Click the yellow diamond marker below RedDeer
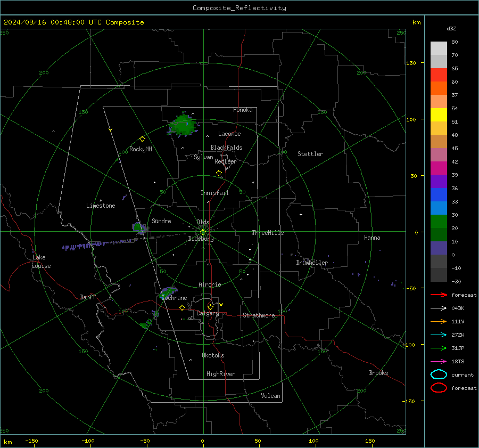Viewport: 479px width, 448px height. pos(219,173)
